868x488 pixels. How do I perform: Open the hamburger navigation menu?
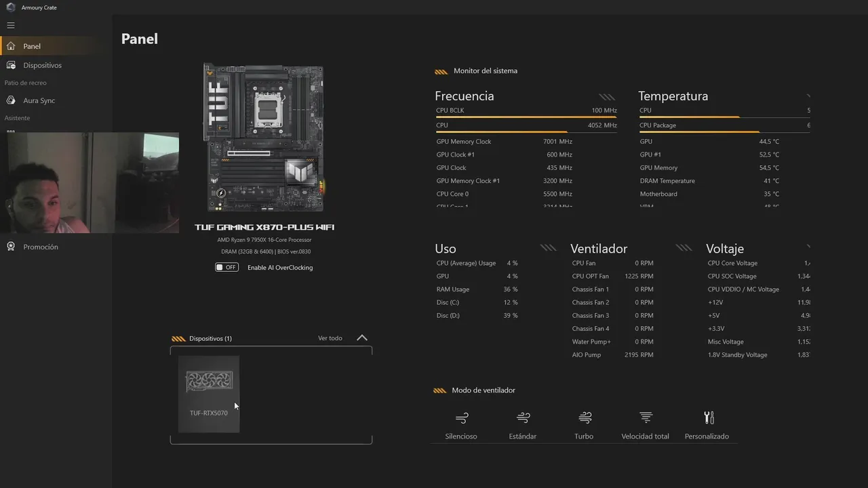click(10, 25)
